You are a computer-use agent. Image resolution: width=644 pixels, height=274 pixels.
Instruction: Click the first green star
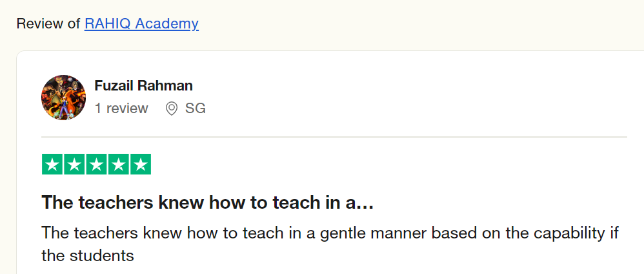pyautogui.click(x=53, y=164)
